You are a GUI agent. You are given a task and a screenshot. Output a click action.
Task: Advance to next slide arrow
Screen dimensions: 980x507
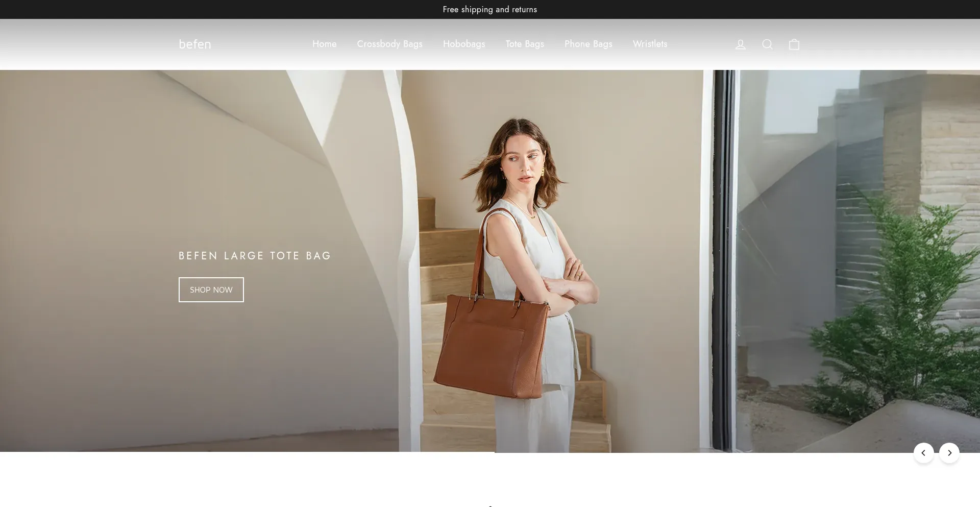tap(949, 453)
